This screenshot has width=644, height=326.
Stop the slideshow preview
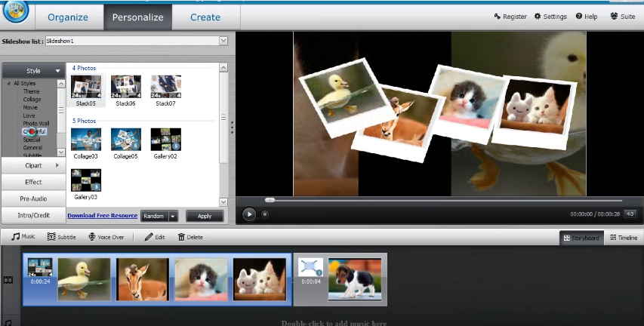[265, 214]
